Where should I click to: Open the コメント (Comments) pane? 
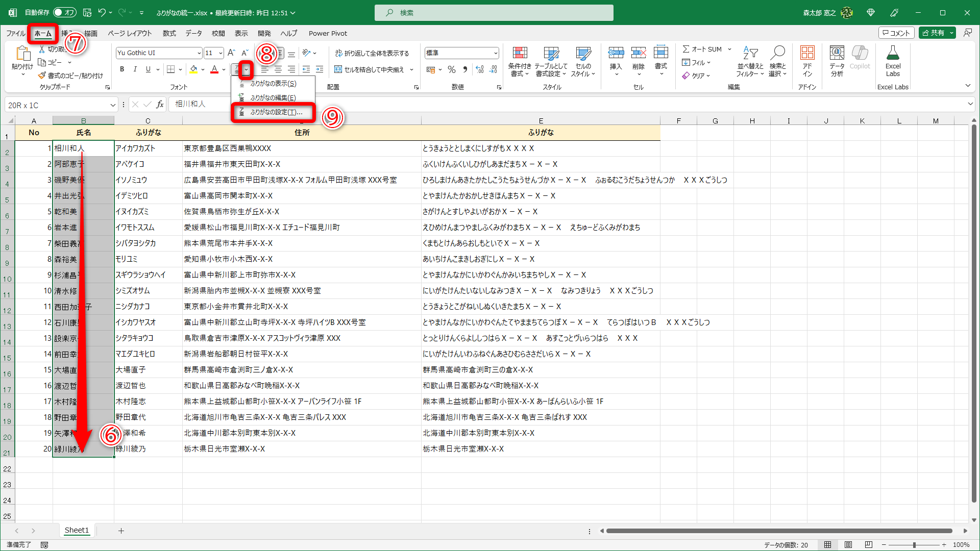[x=896, y=32]
